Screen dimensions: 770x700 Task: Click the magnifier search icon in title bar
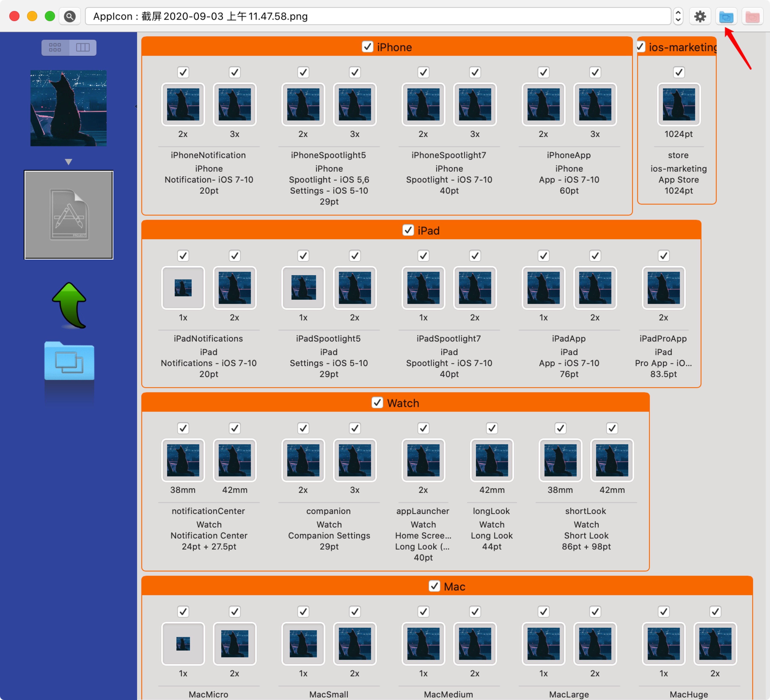pos(70,16)
